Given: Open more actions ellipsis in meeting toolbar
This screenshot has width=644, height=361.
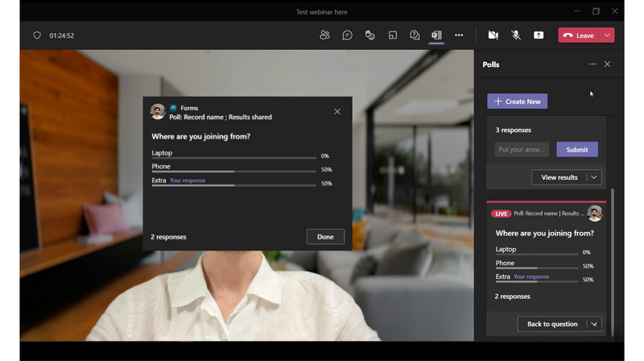Looking at the screenshot, I should click(x=459, y=35).
